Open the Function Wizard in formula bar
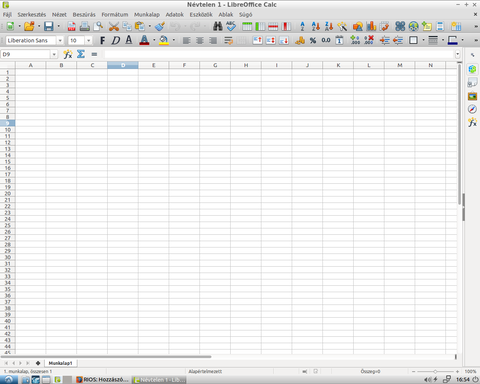This screenshot has width=480, height=384. 68,54
